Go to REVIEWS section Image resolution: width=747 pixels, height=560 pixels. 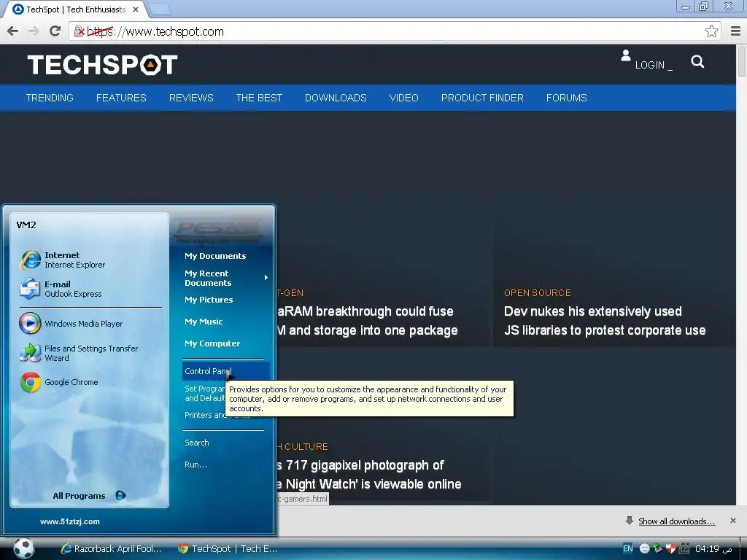pyautogui.click(x=191, y=98)
